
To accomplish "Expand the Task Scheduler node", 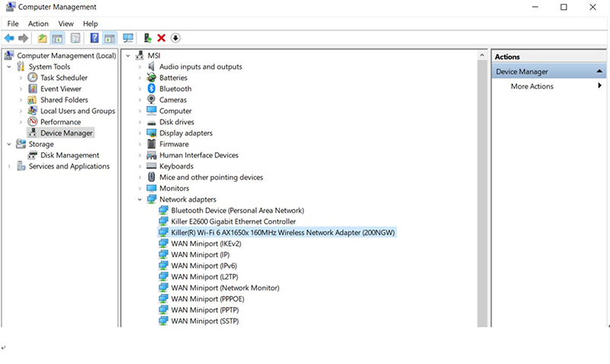I will click(x=21, y=78).
